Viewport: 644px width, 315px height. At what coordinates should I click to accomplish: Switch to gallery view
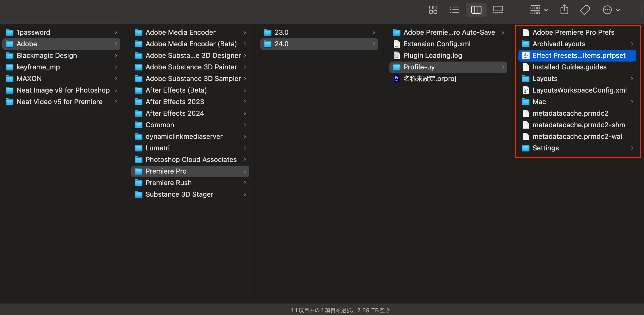[498, 10]
